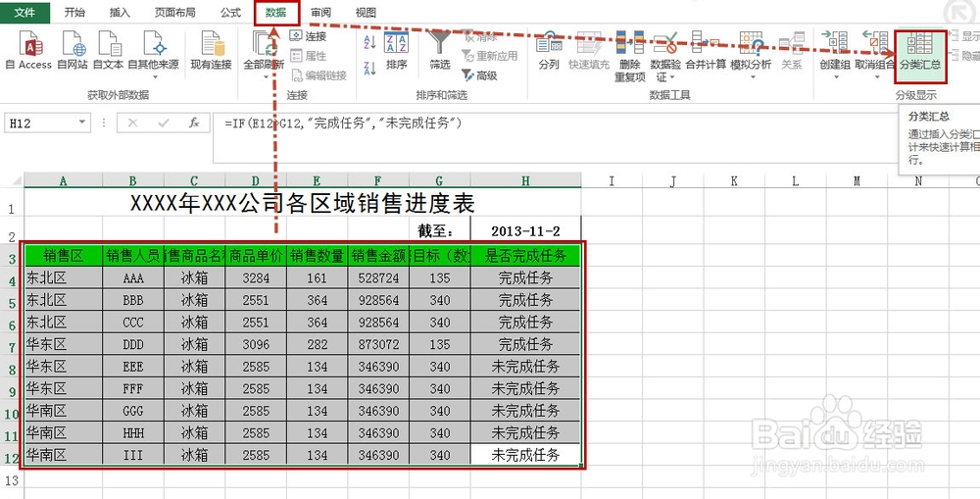980x499 pixels.
Task: Open the 排序 sort dialog
Action: (x=396, y=51)
